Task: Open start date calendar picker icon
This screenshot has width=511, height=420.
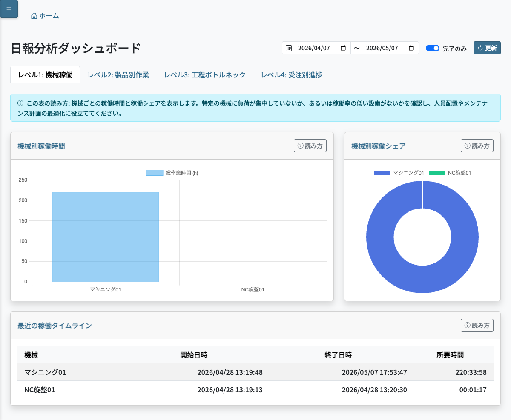Action: pos(343,48)
